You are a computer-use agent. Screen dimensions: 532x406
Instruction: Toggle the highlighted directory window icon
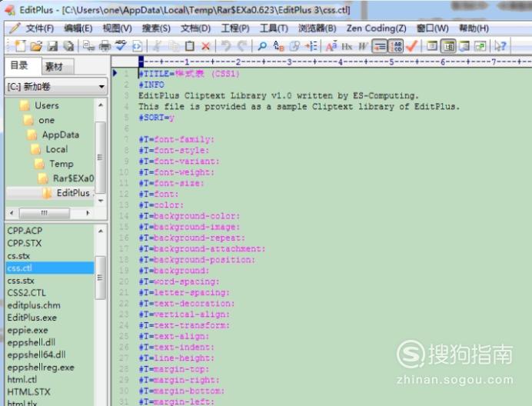[x=448, y=46]
